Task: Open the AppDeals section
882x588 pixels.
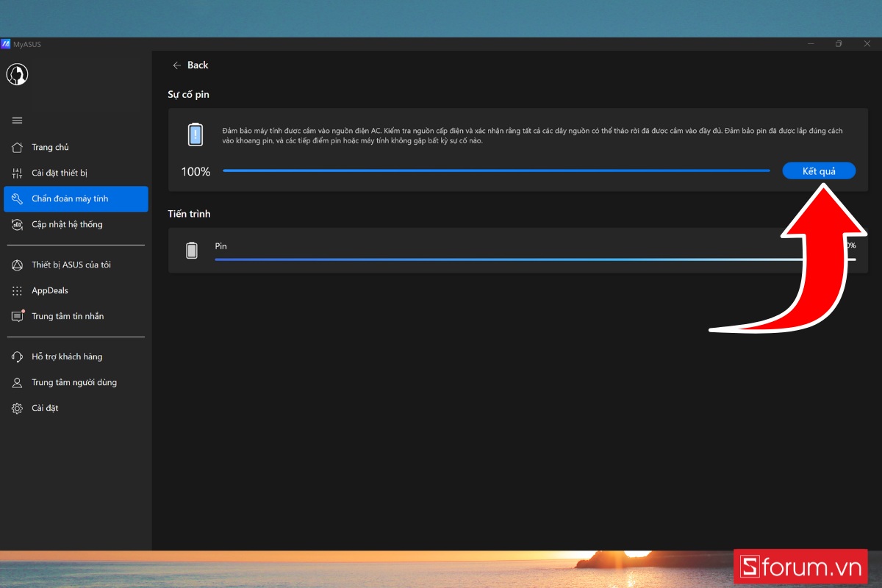Action: coord(76,290)
